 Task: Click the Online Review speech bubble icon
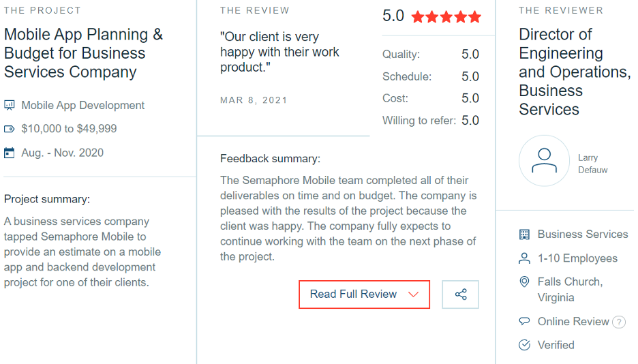[x=524, y=321]
